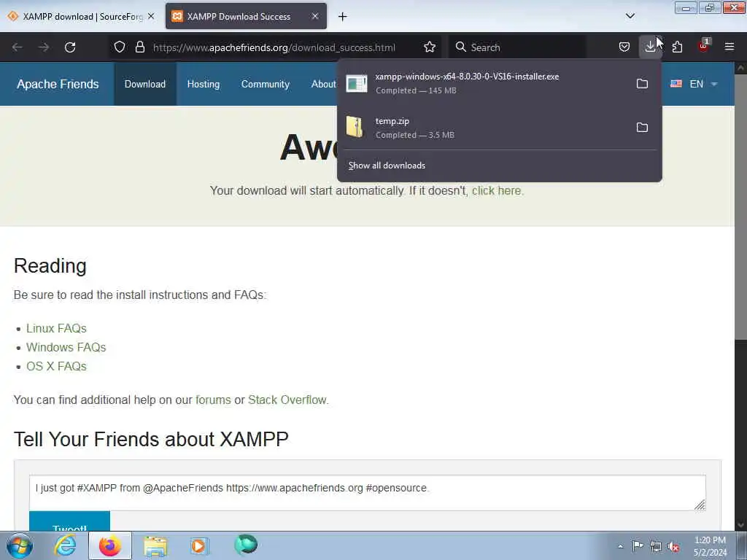This screenshot has height=560, width=747.
Task: Open the Save to Pocket icon
Action: pos(624,47)
